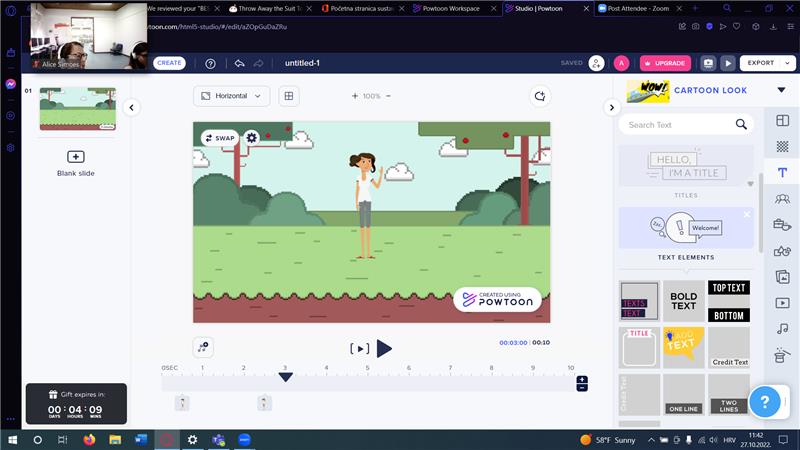Open the Sound music note panel
Image resolution: width=800 pixels, height=450 pixels.
(782, 329)
